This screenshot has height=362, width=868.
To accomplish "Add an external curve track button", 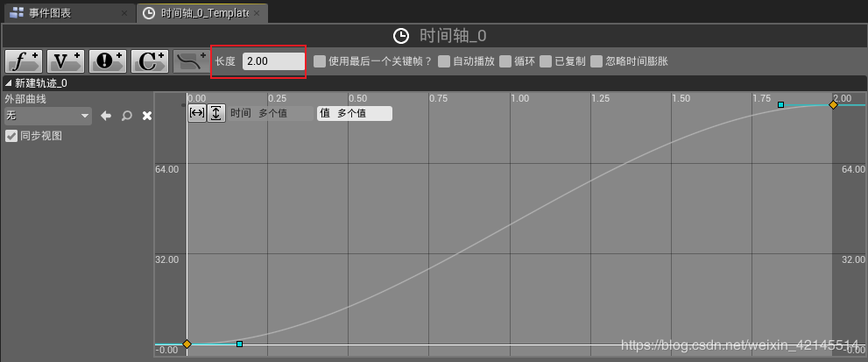I will click(192, 61).
